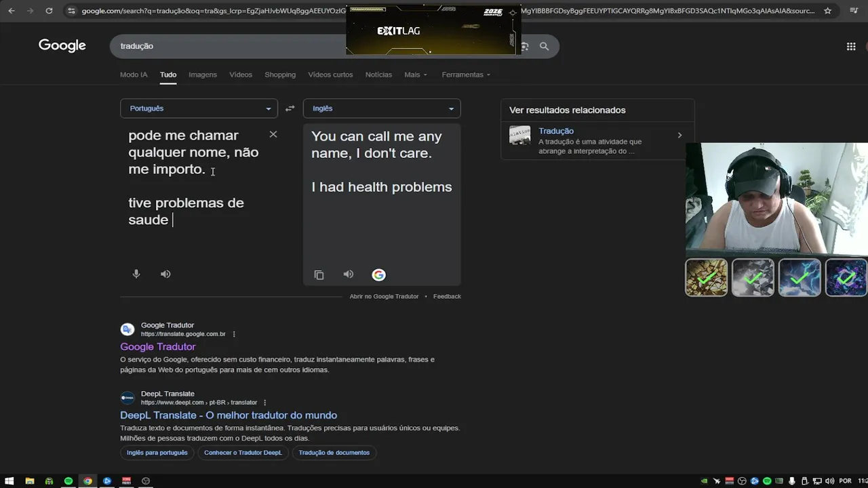This screenshot has width=868, height=488.
Task: Open File Explorer from the taskbar
Action: (x=29, y=481)
